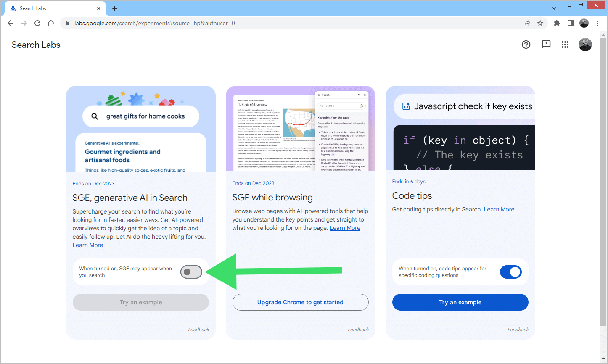Viewport: 608px width, 364px height.
Task: Share this page using the share icon
Action: pyautogui.click(x=527, y=24)
